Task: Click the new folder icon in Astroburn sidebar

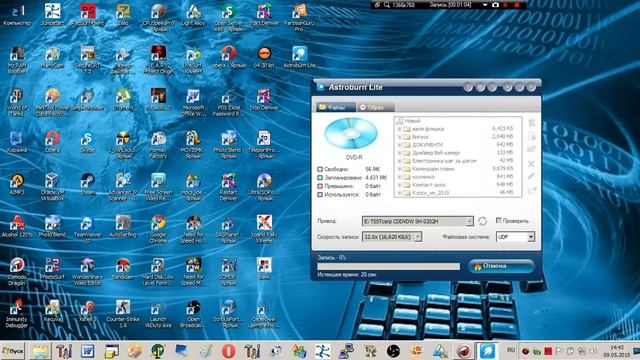Action: pos(531,149)
